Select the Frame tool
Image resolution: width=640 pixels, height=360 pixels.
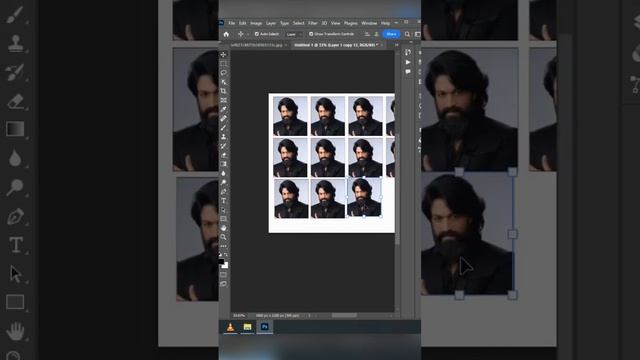(x=223, y=100)
